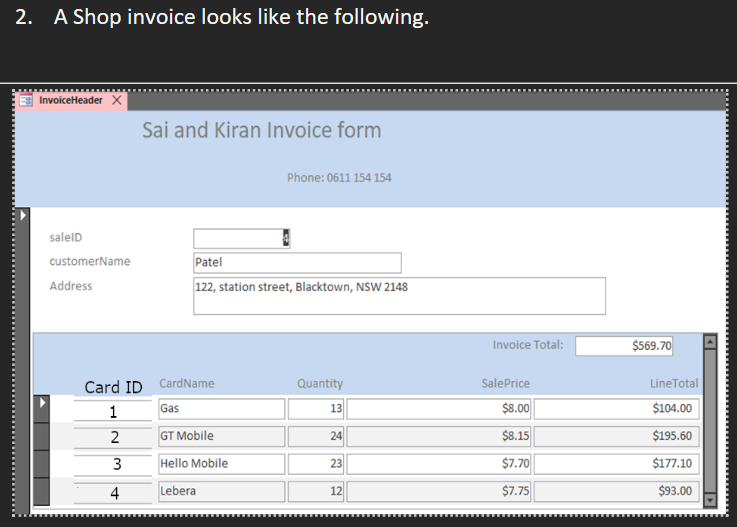Viewport: 737px width, 527px height.
Task: Click the saleID input field
Action: tap(242, 238)
